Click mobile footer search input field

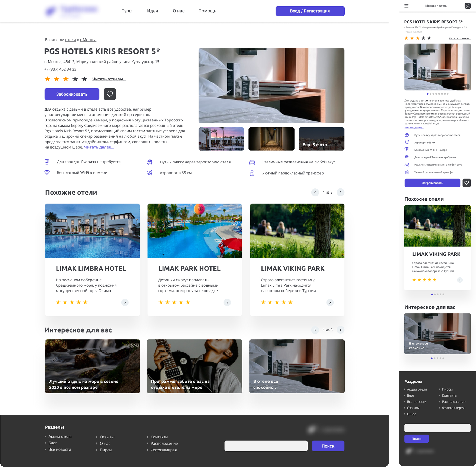pyautogui.click(x=437, y=428)
